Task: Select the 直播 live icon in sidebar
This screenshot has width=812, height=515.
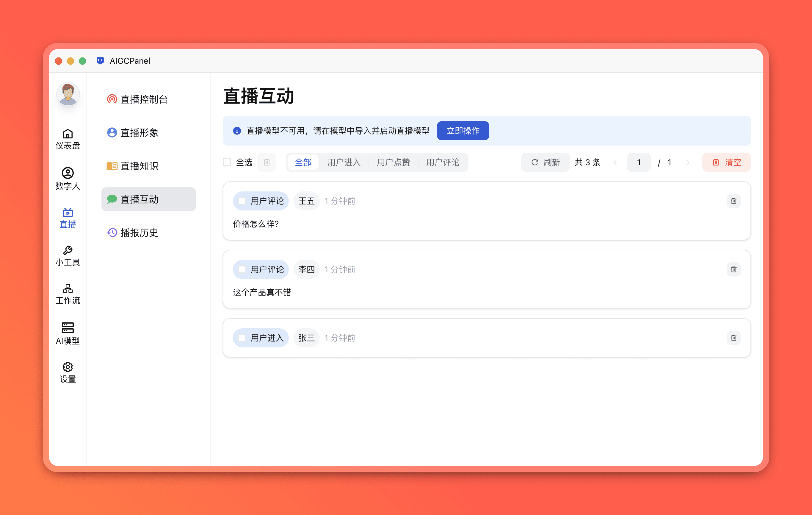Action: tap(68, 212)
